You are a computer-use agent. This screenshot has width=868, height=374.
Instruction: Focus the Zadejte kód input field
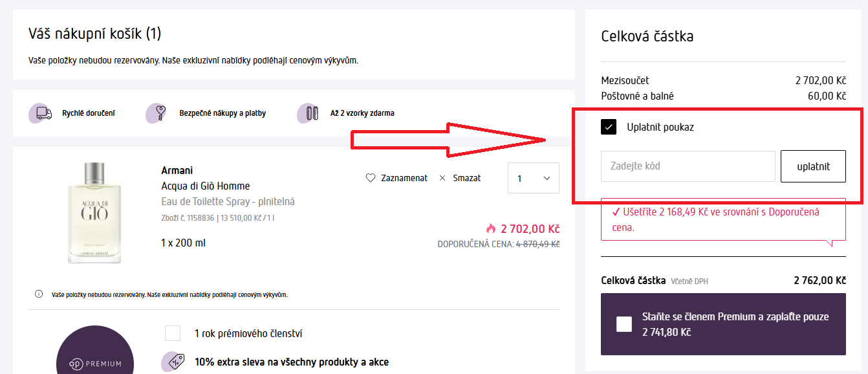[x=688, y=166]
